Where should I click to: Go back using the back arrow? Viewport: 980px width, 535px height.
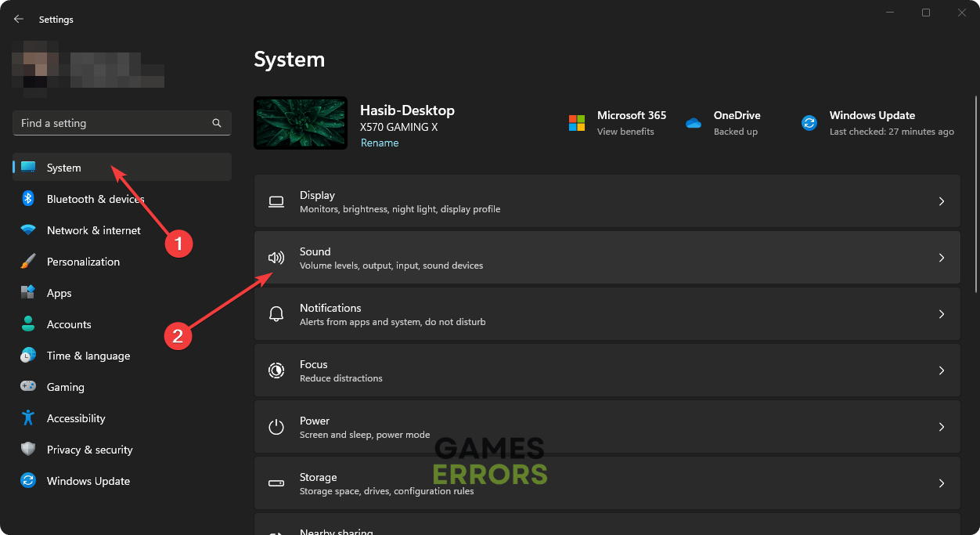[x=19, y=19]
